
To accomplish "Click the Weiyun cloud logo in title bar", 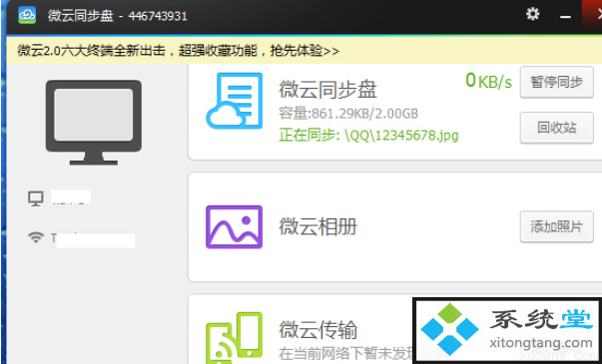I will click(x=27, y=15).
